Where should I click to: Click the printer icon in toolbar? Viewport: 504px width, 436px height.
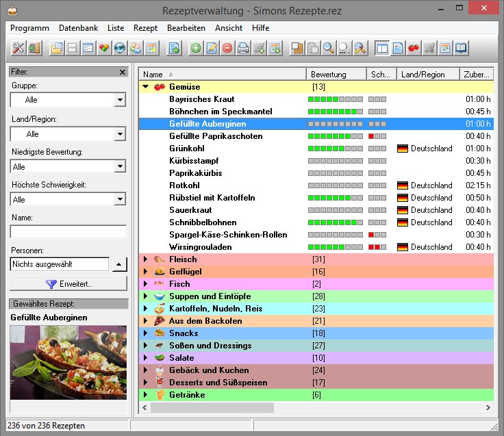(242, 48)
